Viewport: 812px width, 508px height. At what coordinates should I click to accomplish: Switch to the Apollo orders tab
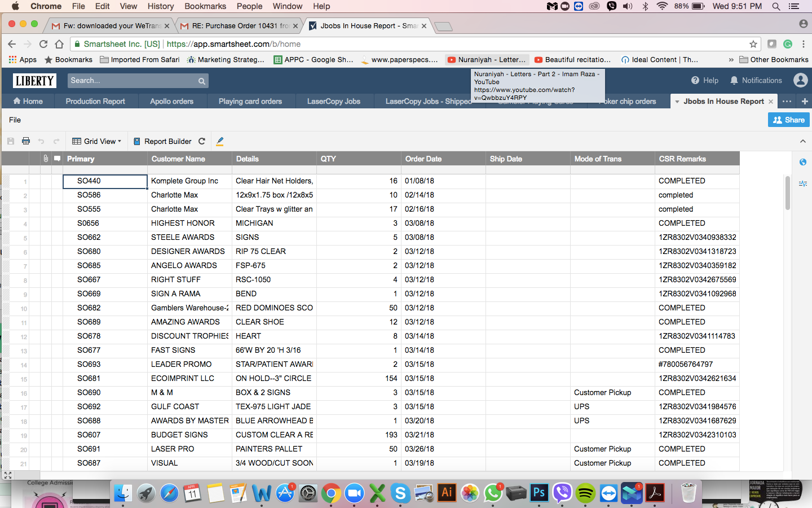click(x=171, y=101)
